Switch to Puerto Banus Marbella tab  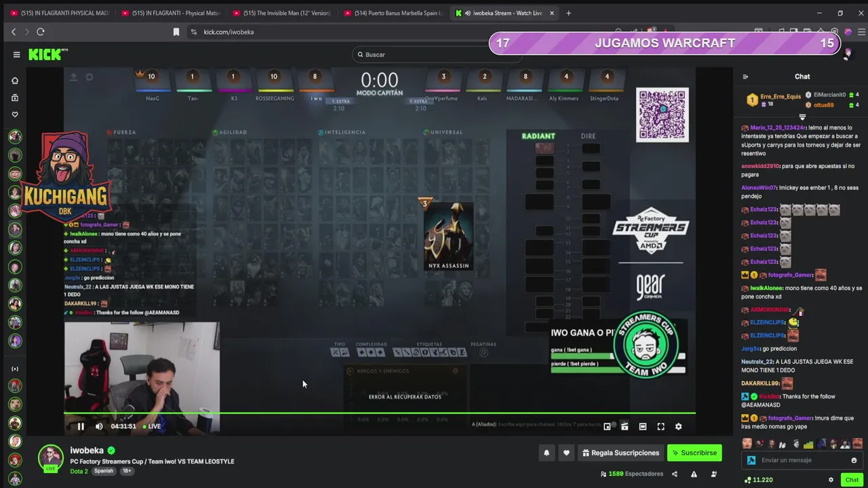[393, 13]
